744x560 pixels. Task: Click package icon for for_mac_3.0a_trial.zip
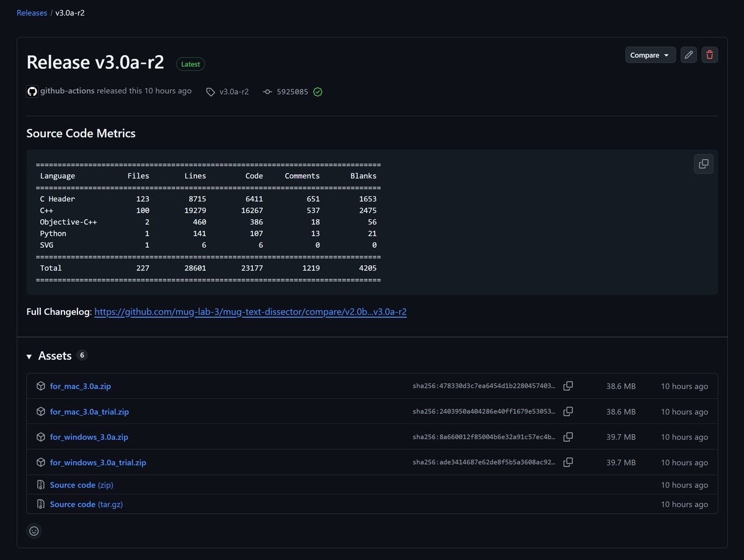(x=41, y=411)
